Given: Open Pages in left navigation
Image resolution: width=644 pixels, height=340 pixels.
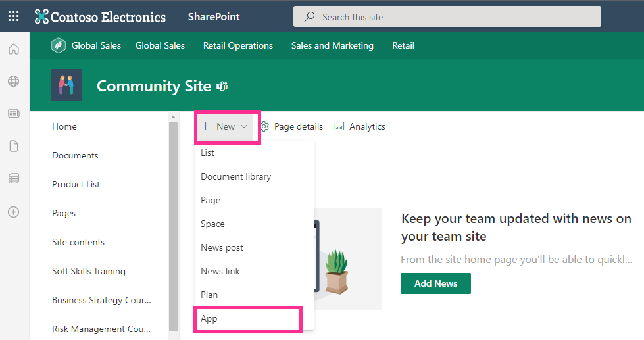Looking at the screenshot, I should (x=64, y=214).
